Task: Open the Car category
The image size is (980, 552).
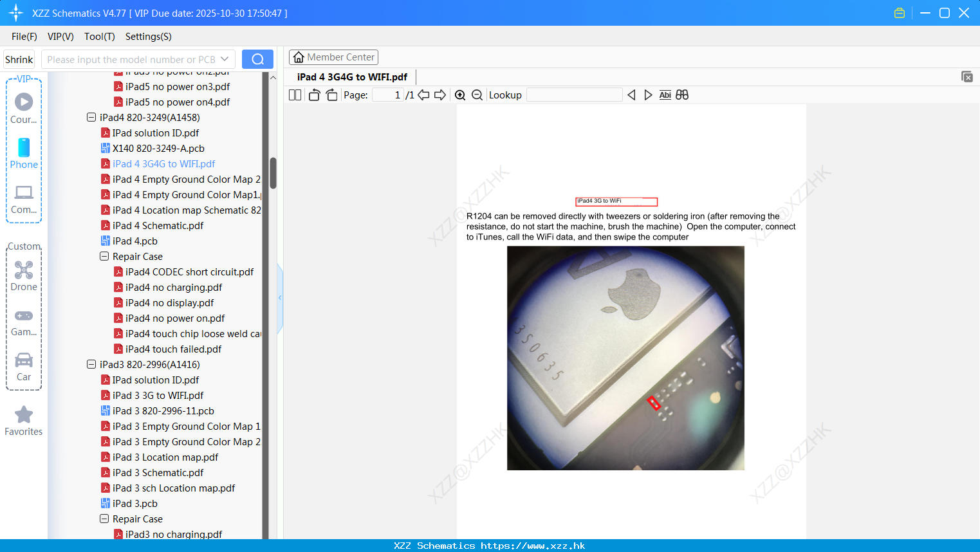Action: 24,367
